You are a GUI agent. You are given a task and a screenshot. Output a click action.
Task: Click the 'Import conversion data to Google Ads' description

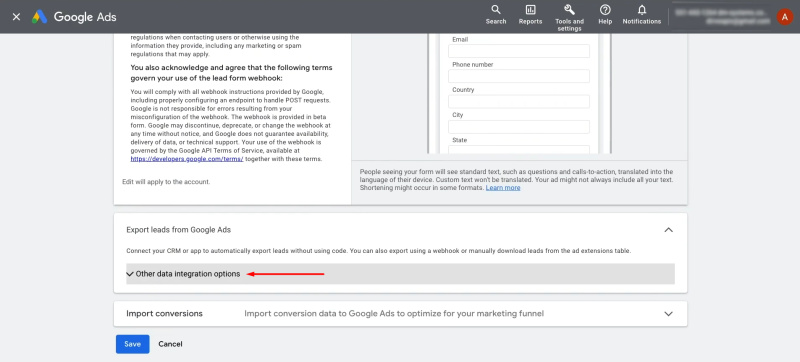(394, 314)
